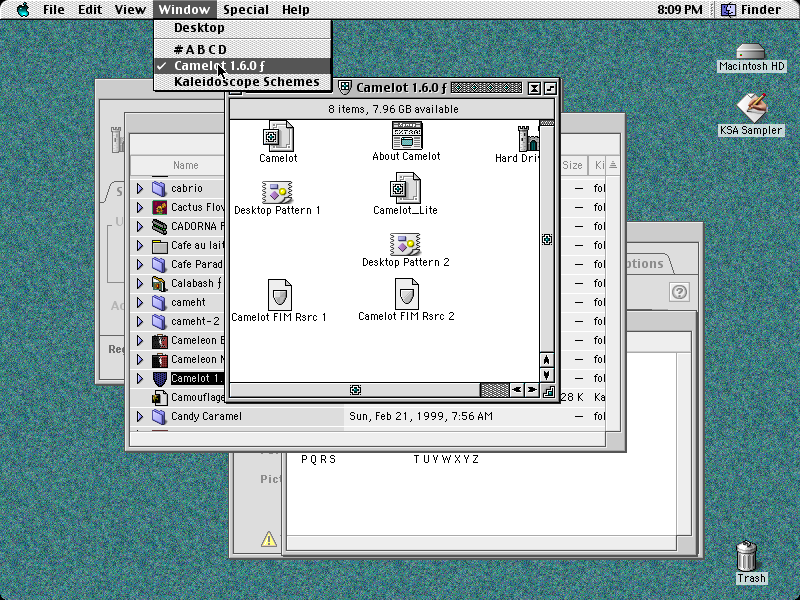
Task: Click the Cafe au lait folder icon
Action: (x=159, y=245)
